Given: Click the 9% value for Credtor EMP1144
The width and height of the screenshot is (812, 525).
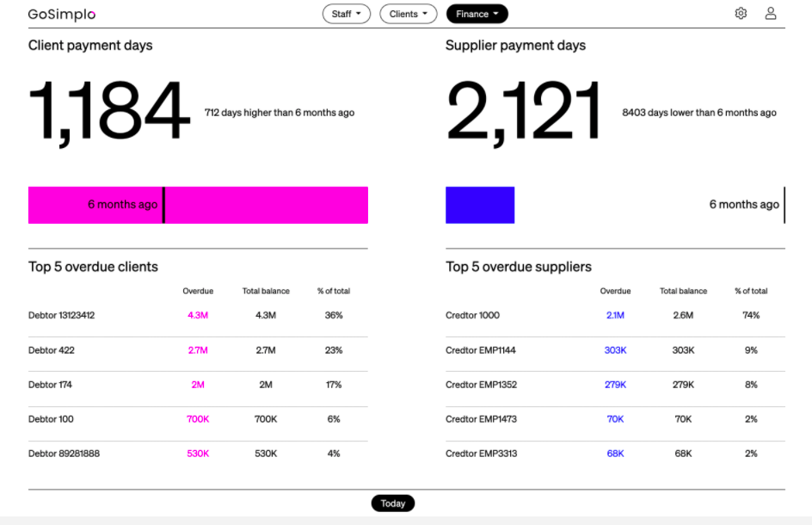Looking at the screenshot, I should (x=751, y=350).
